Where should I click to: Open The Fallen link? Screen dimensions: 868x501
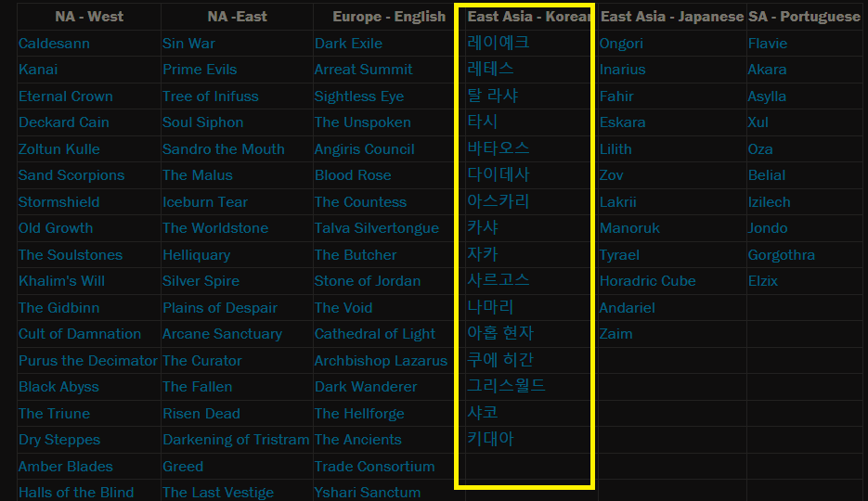point(197,387)
